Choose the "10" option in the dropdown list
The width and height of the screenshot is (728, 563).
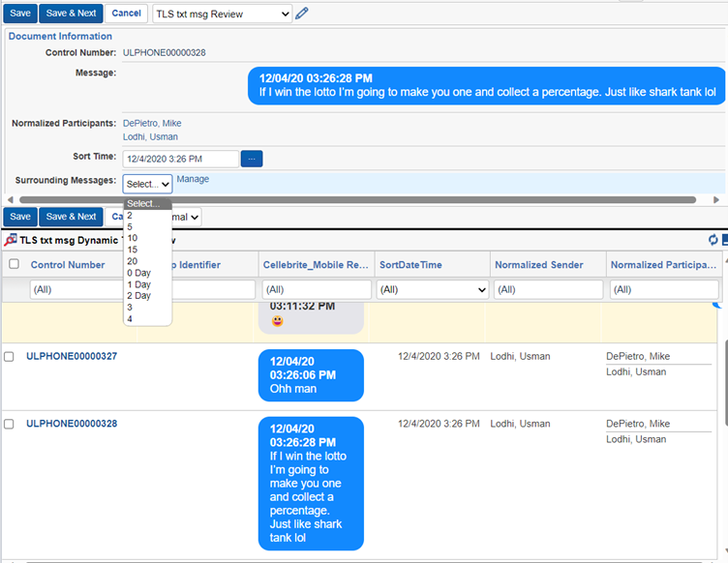[x=133, y=238]
